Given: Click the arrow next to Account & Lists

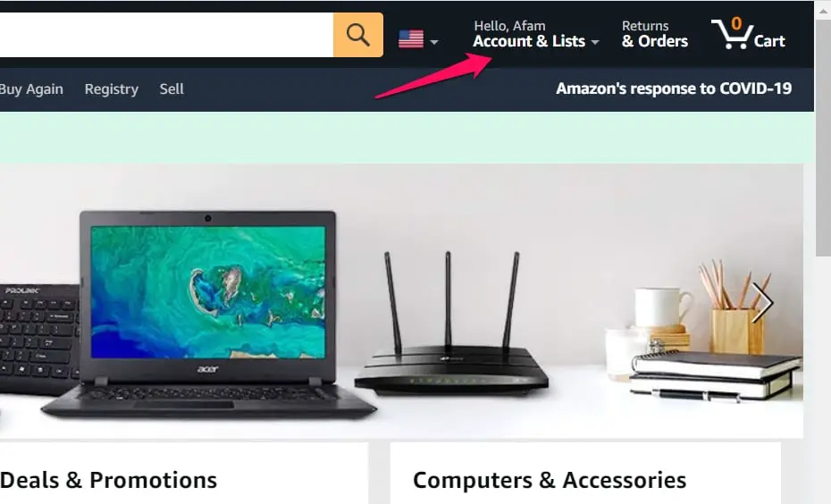Looking at the screenshot, I should (x=594, y=42).
